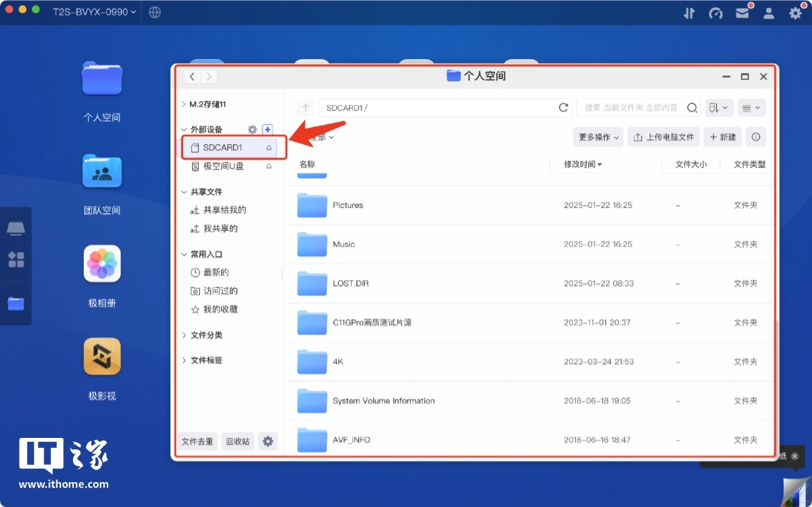Open the file manager settings gear at bottom
This screenshot has height=507, width=812.
268,441
